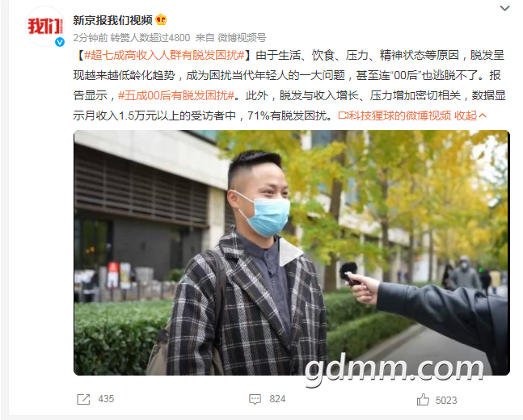Click the 2分钟前 timestamp
This screenshot has height=420, width=523.
coord(91,38)
